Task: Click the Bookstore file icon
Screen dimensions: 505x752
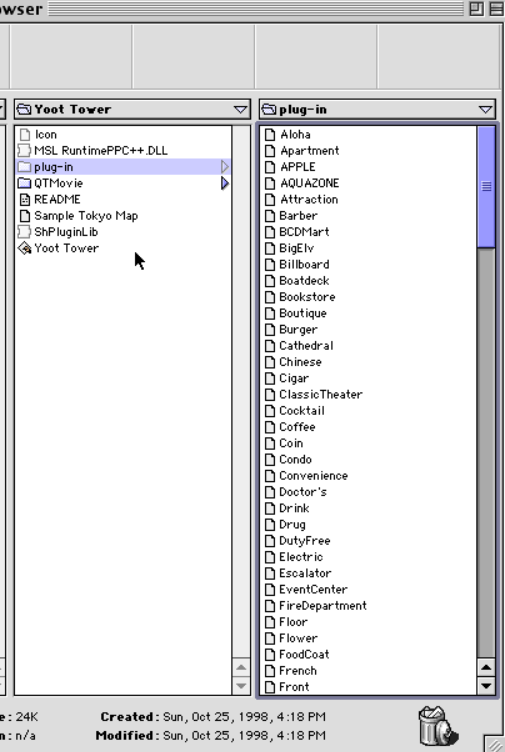Action: [270, 297]
